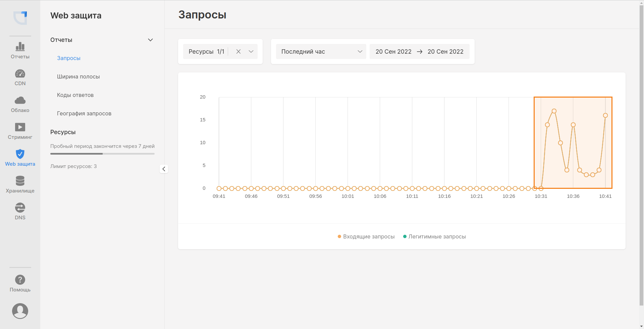Open the Ресурсы section

(x=63, y=132)
